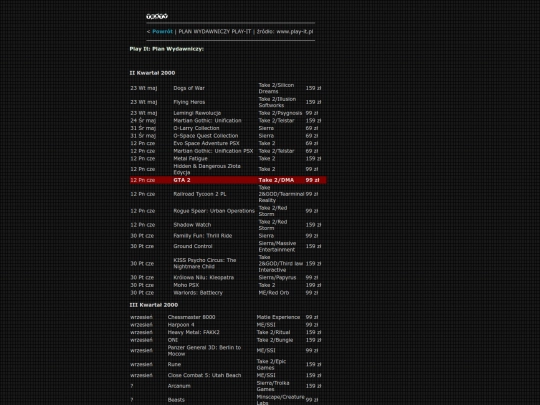Select 'O-Larry Collection' text
Screen dimensions: 540x405
pyautogui.click(x=196, y=128)
